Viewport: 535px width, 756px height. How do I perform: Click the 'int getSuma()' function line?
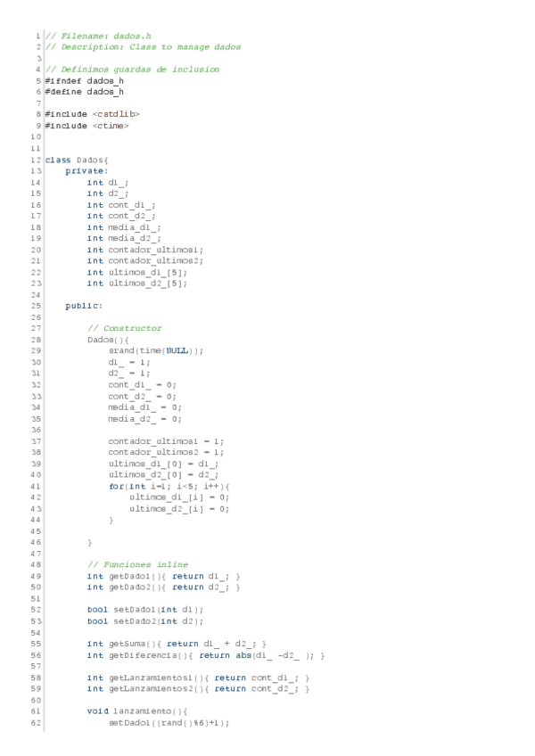177,645
